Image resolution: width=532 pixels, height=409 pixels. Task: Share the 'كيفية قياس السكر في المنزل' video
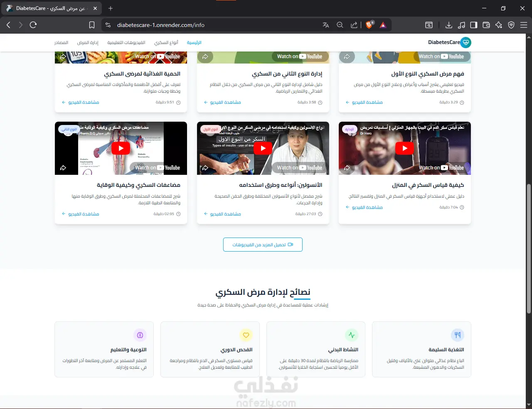tap(347, 168)
